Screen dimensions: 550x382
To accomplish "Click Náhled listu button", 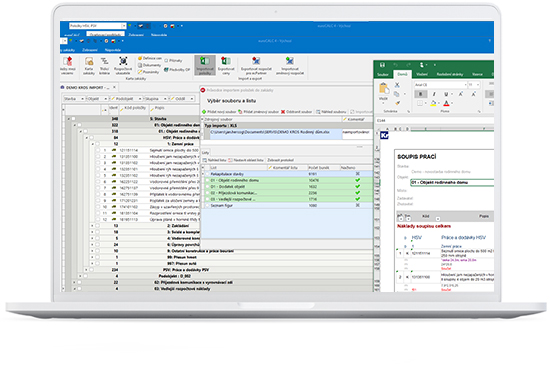I will pos(215,160).
